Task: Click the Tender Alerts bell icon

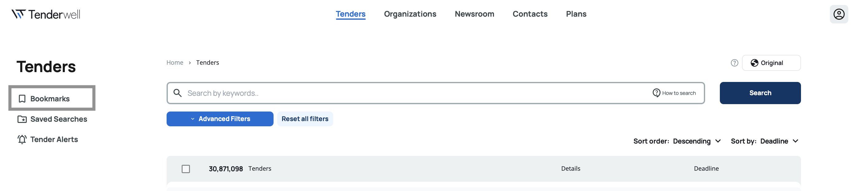Action: click(22, 139)
